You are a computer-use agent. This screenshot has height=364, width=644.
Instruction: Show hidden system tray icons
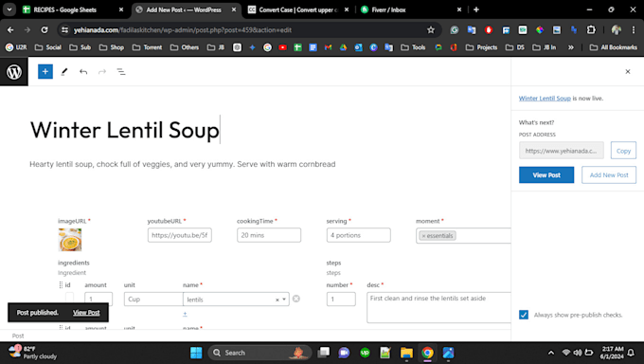(551, 353)
